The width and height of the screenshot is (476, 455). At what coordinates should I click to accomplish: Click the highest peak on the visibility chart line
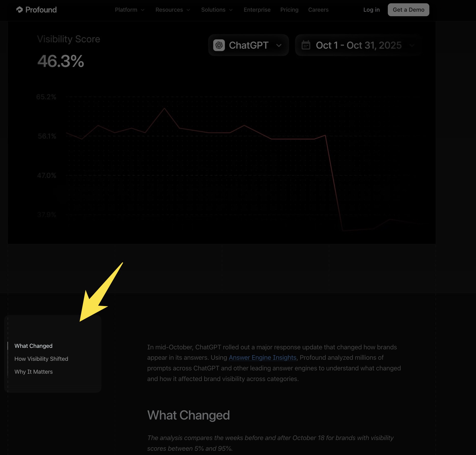(x=164, y=108)
